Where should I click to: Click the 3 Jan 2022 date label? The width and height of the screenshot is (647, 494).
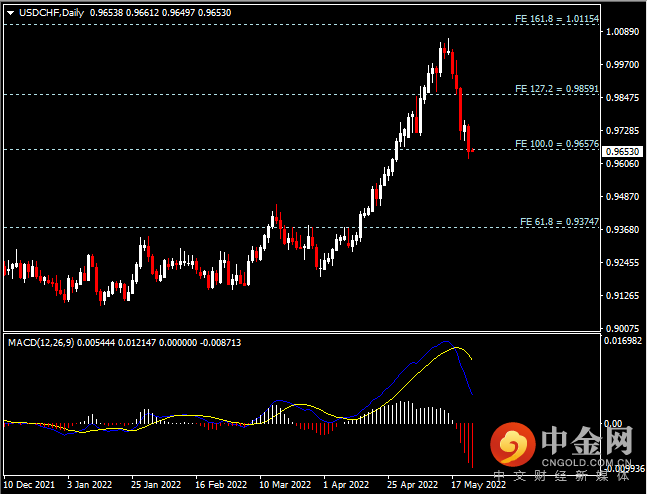tap(90, 485)
